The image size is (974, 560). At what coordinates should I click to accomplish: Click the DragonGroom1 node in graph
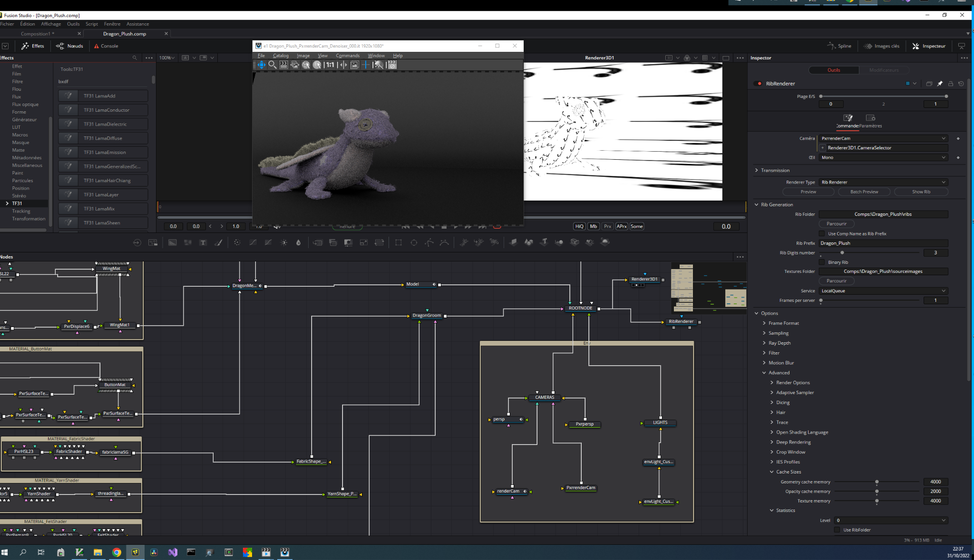[x=426, y=315]
